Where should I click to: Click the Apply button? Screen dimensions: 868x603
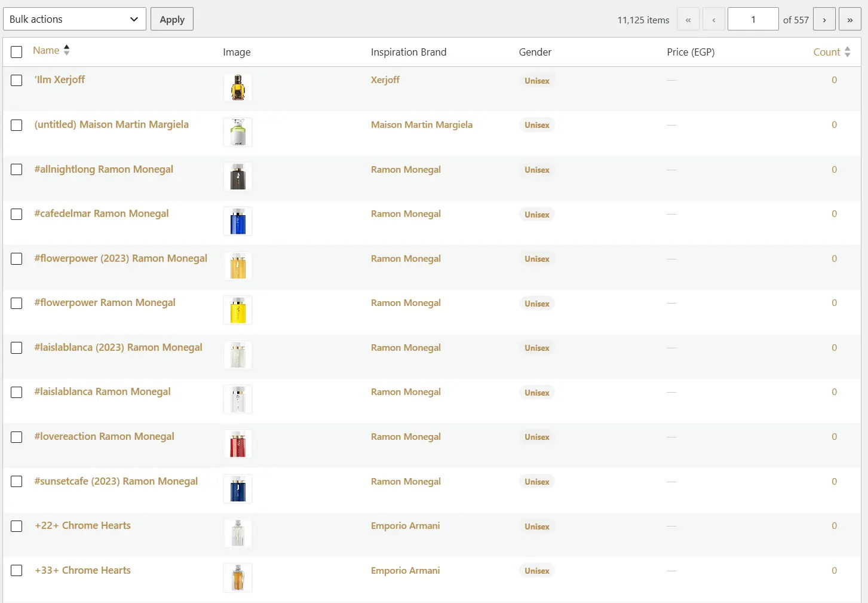point(172,19)
